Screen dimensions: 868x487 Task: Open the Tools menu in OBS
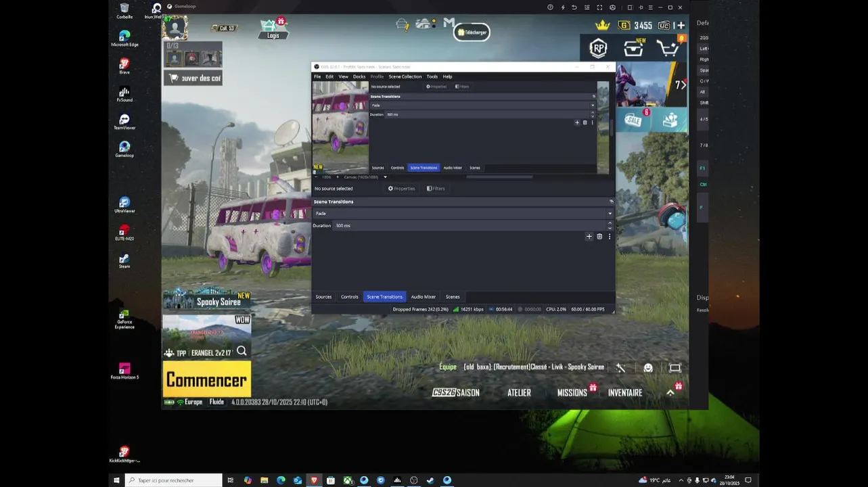432,76
